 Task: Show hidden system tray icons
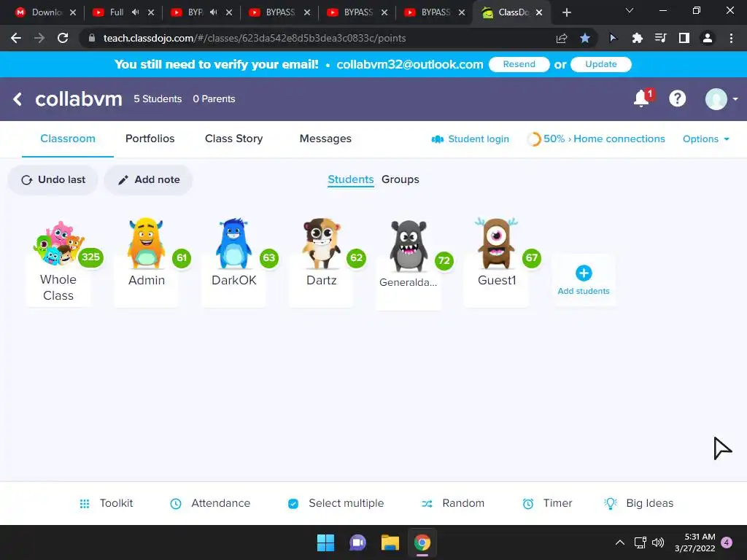(x=620, y=542)
